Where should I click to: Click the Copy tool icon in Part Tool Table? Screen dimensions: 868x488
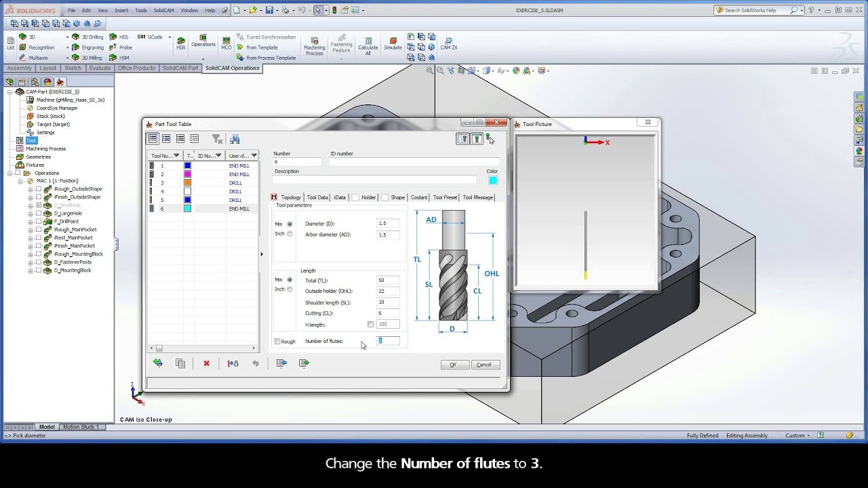coord(180,363)
